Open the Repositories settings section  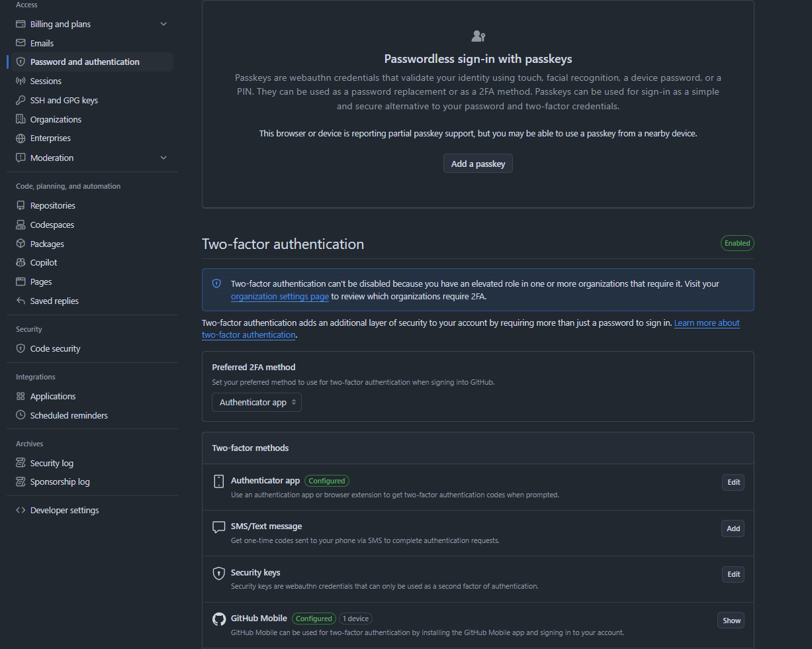point(92,206)
